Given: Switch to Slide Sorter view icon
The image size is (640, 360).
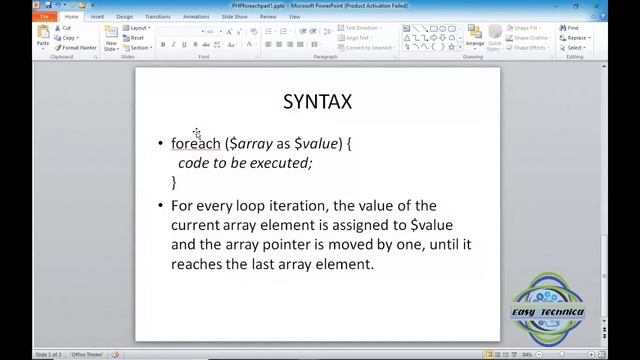Looking at the screenshot, I should (498, 355).
